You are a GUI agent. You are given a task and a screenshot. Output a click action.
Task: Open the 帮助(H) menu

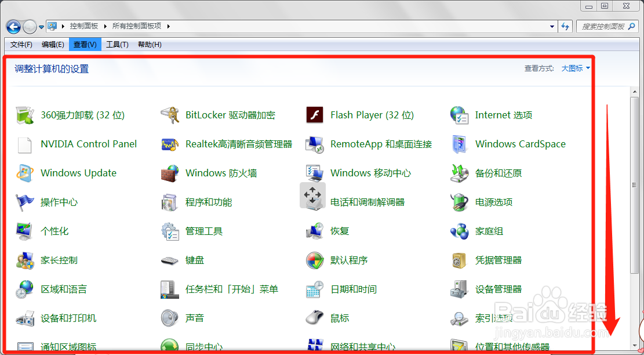point(150,44)
